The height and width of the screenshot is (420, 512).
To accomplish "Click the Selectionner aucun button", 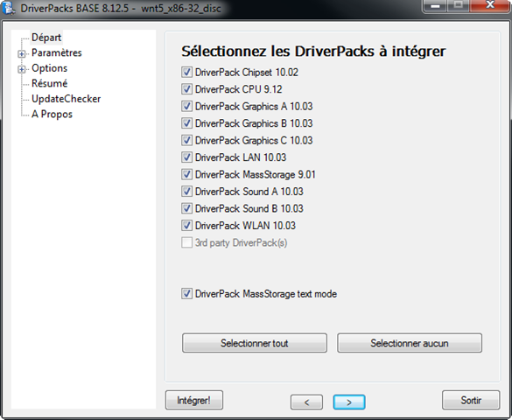I will click(x=410, y=343).
